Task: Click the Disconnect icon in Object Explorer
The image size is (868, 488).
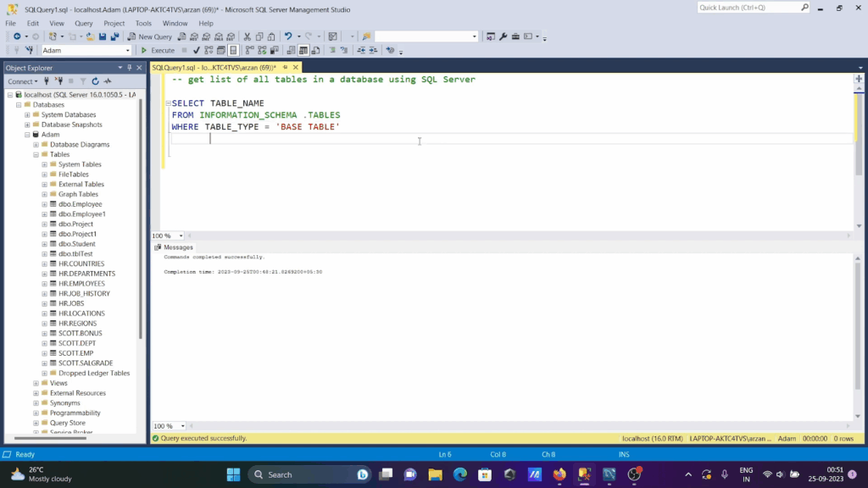Action: coord(58,81)
